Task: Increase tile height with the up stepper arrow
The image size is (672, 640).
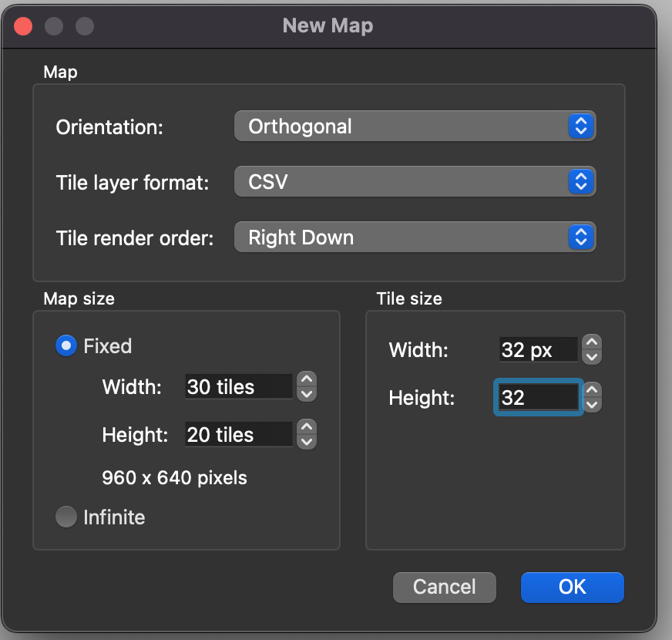Action: 592,389
